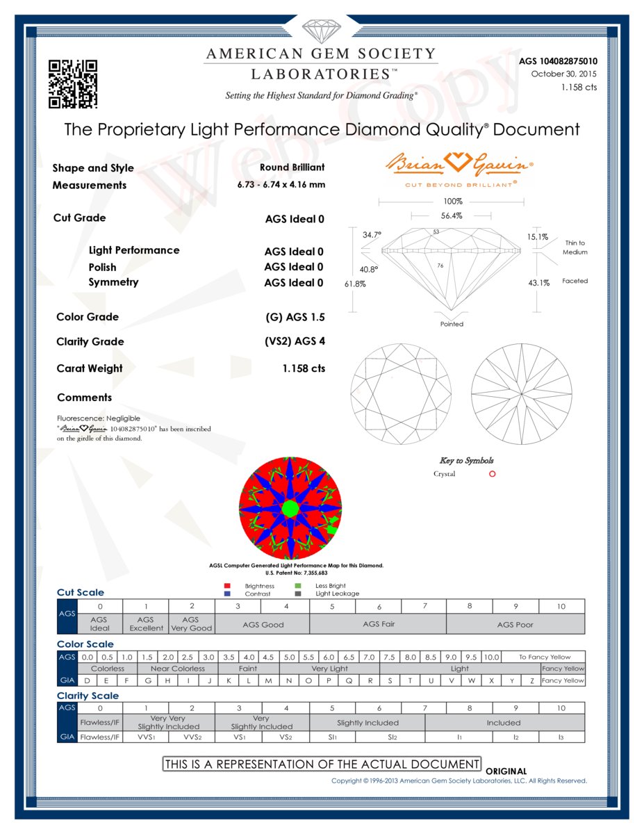
Task: Click the QR code in the top-left corner
Action: (x=72, y=84)
